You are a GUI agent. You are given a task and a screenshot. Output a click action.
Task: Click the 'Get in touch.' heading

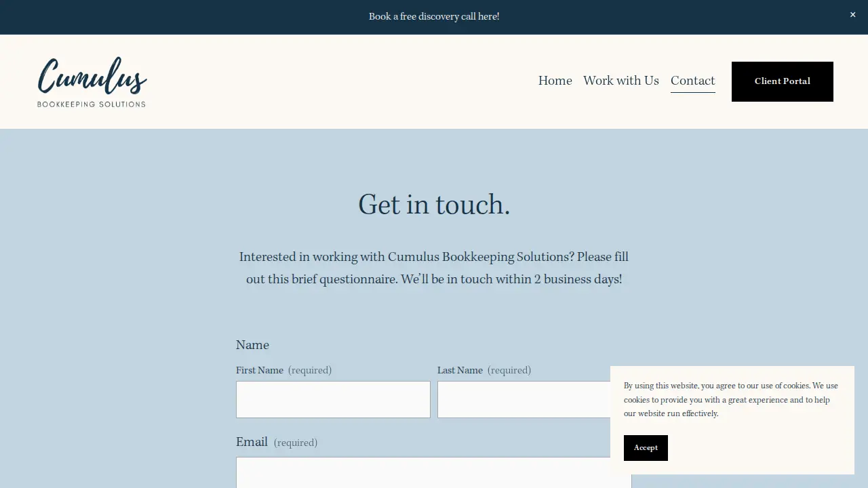coord(434,205)
